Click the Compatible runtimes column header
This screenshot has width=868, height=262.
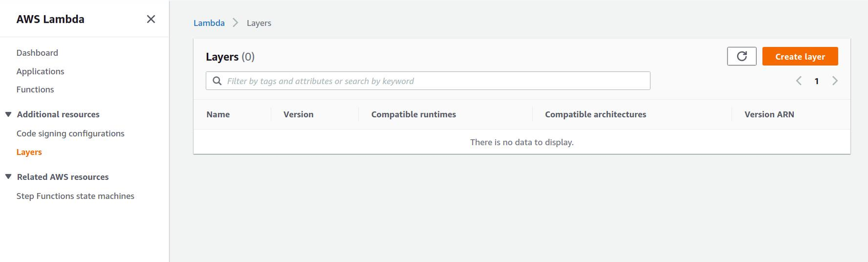pyautogui.click(x=413, y=115)
